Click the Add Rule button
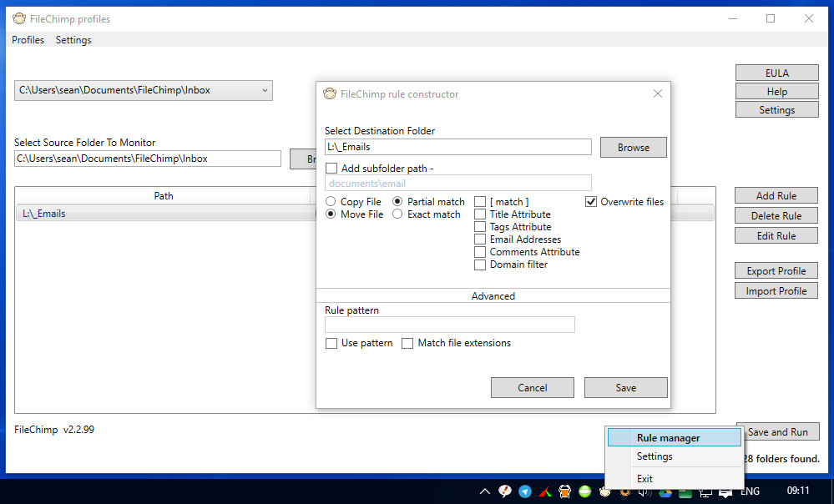This screenshot has height=504, width=834. pyautogui.click(x=776, y=195)
